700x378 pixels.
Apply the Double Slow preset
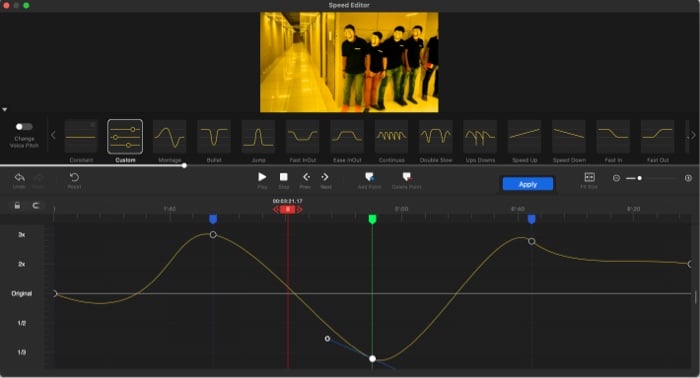(x=436, y=137)
